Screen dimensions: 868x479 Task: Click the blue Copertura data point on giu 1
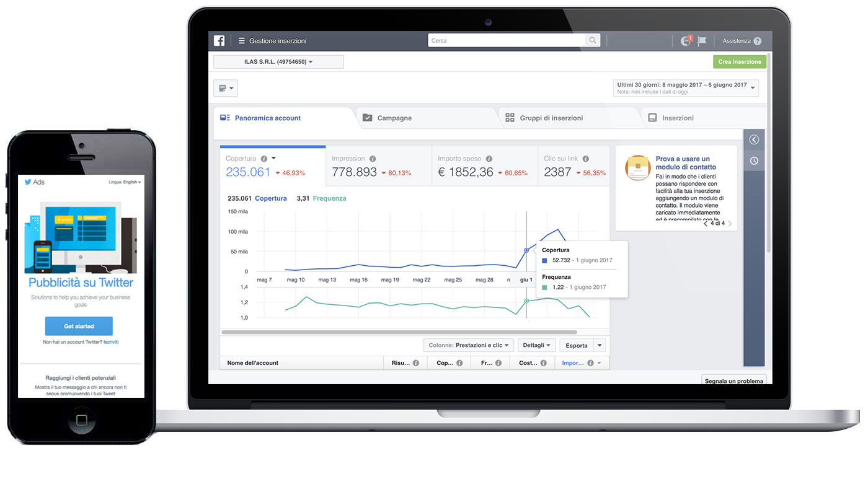[x=526, y=250]
